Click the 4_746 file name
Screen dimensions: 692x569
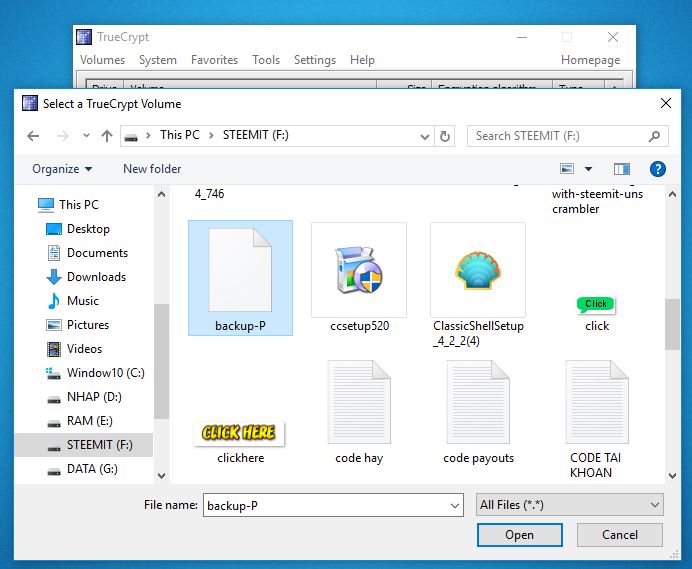pos(209,194)
